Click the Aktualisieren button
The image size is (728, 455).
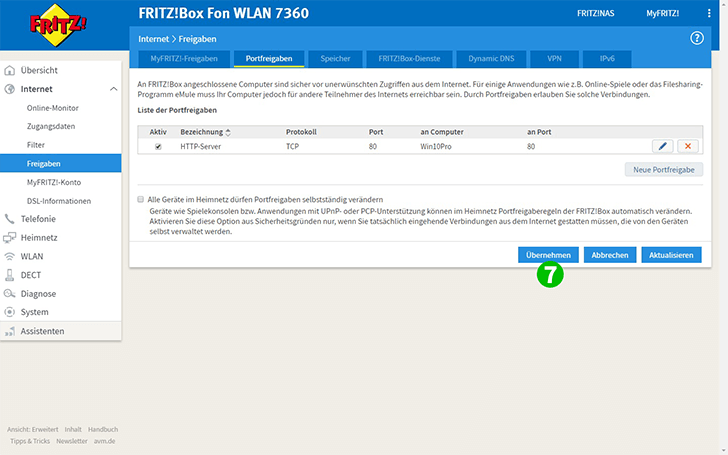671,255
